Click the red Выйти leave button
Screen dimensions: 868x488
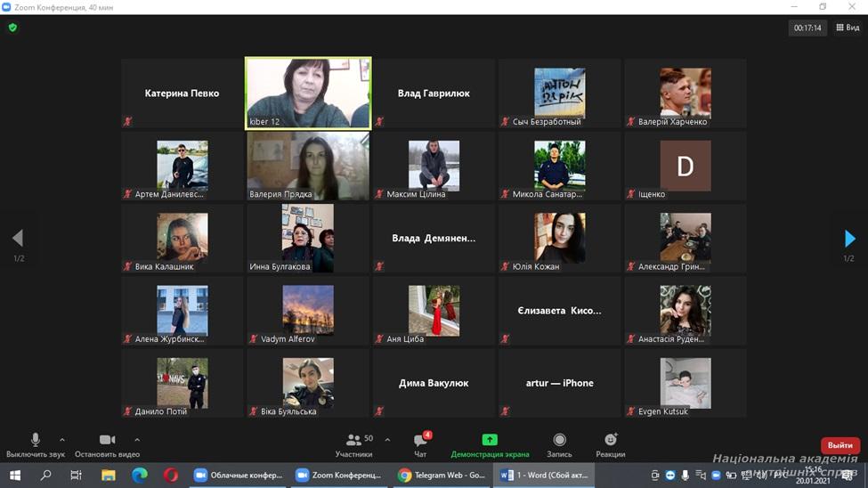840,445
